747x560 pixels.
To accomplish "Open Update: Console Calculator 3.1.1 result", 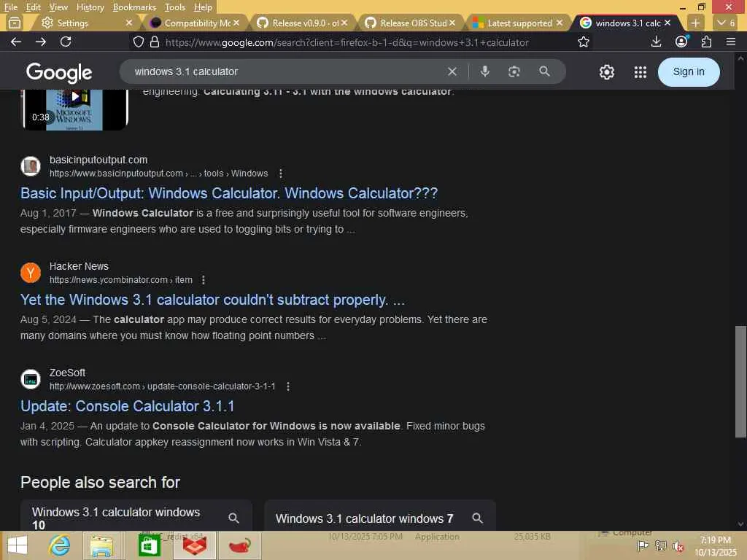I will [x=127, y=406].
